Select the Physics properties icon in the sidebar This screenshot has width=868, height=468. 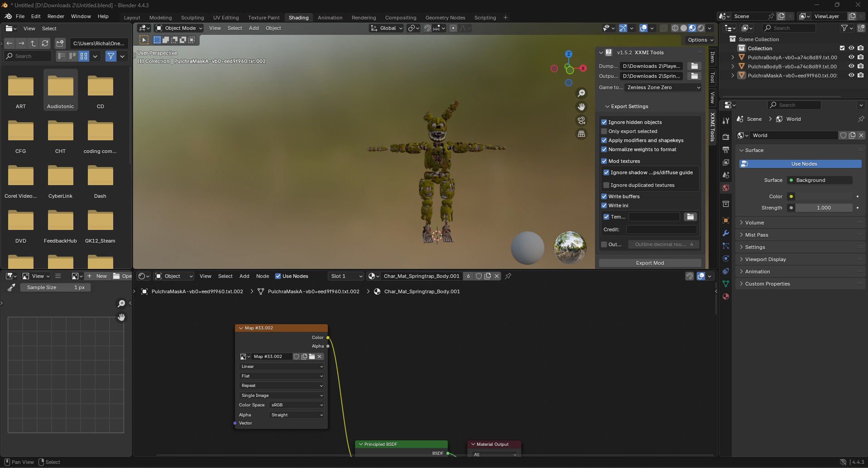[x=725, y=259]
